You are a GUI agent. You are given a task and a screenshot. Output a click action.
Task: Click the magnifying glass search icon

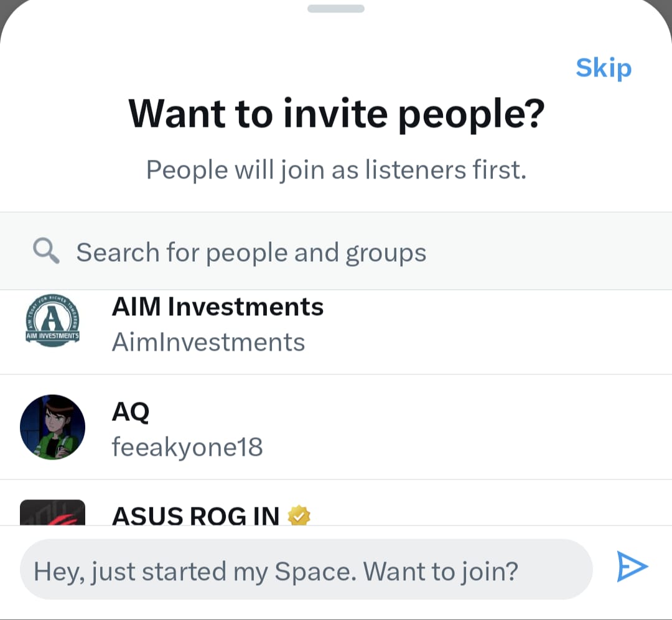click(45, 251)
